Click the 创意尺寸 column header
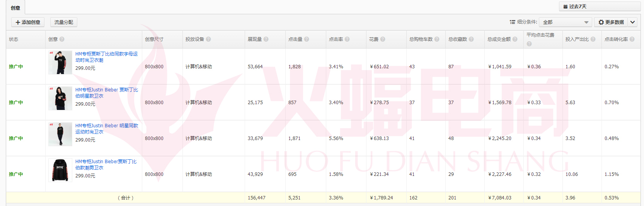This screenshot has width=644, height=206. pos(154,39)
